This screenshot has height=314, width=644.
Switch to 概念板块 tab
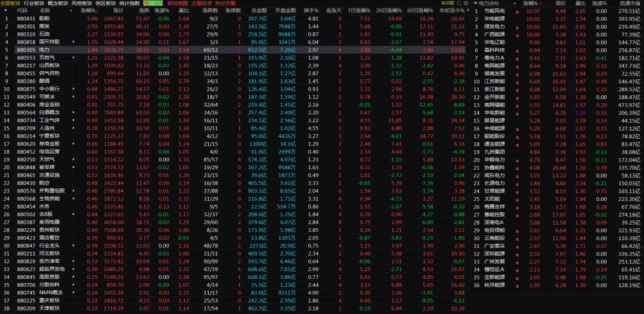(58, 4)
